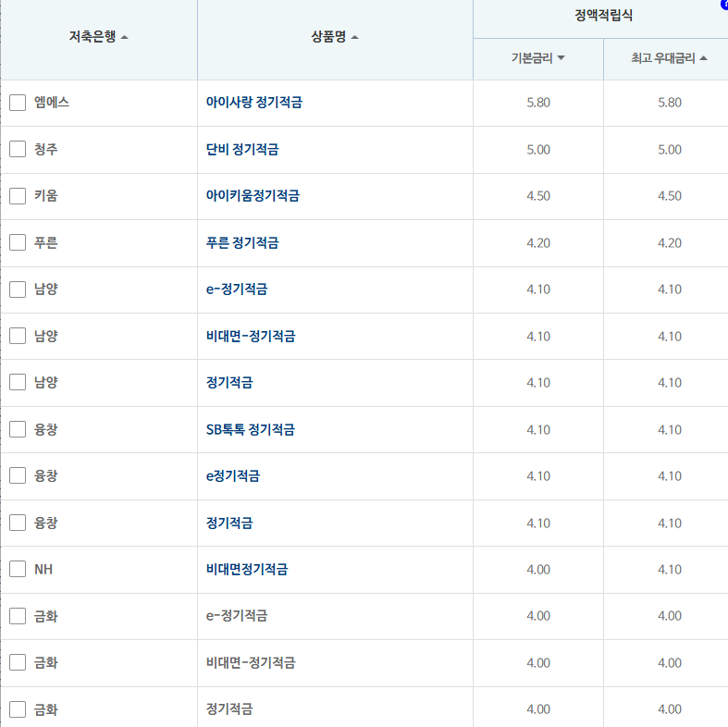This screenshot has width=728, height=727.
Task: Click 4.50 base rate for 키움
Action: [538, 196]
